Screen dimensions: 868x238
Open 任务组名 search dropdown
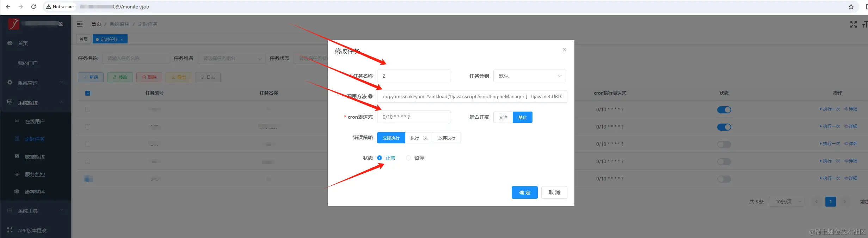pos(232,58)
